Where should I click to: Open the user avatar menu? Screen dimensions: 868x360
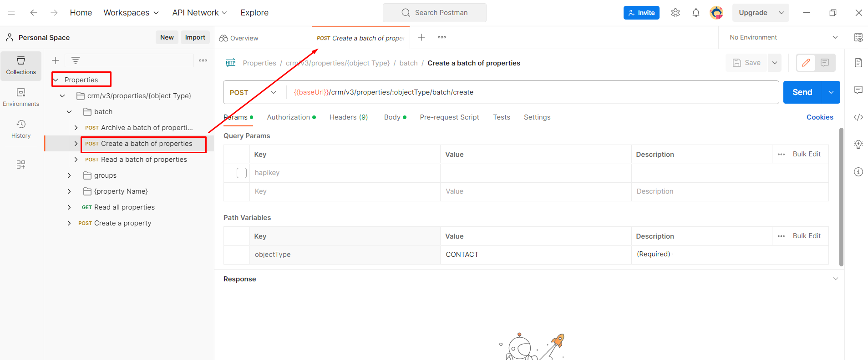click(716, 13)
